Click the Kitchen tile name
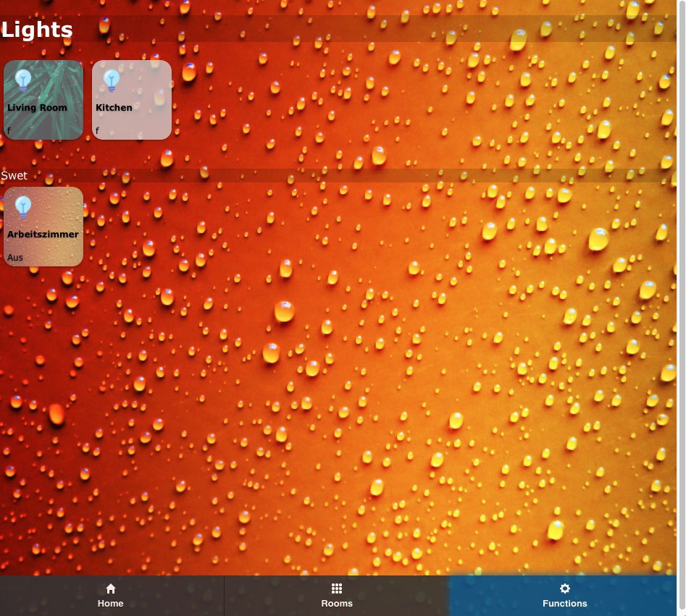686x616 pixels. coord(114,108)
